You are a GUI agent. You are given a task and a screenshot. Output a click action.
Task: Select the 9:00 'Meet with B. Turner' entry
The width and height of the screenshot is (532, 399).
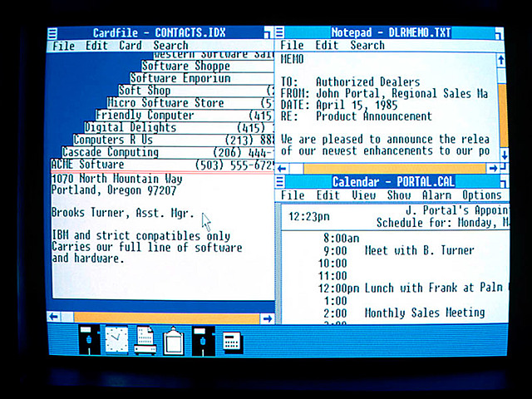pyautogui.click(x=399, y=251)
